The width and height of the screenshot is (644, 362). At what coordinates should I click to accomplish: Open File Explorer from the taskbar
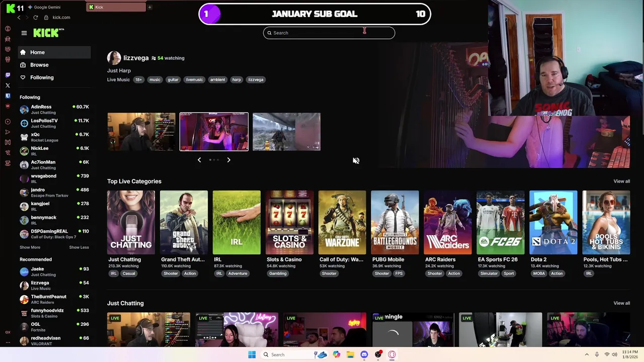pyautogui.click(x=350, y=354)
